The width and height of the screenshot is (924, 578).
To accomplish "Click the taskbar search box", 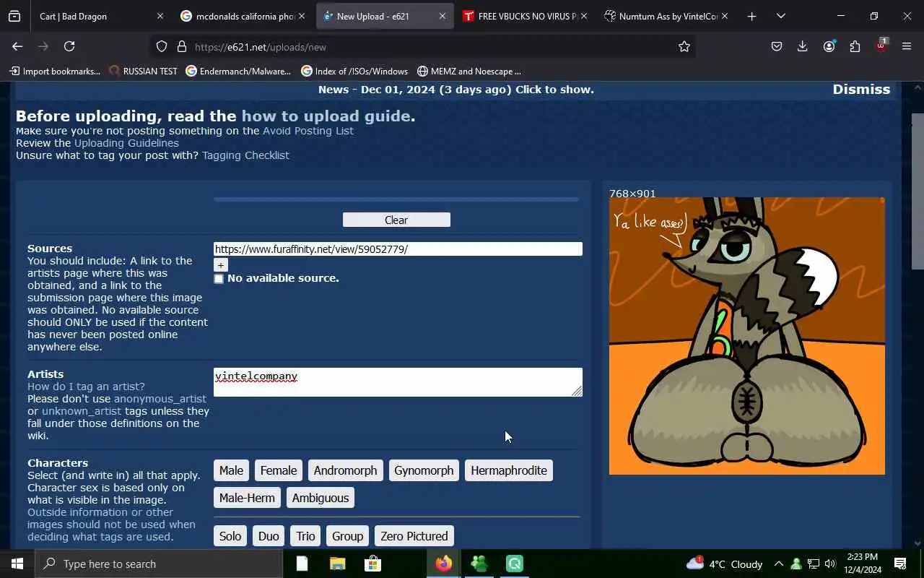I will click(159, 564).
